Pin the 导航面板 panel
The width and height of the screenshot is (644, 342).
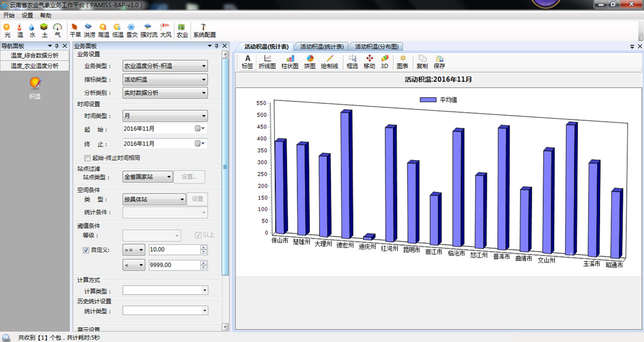click(x=57, y=46)
